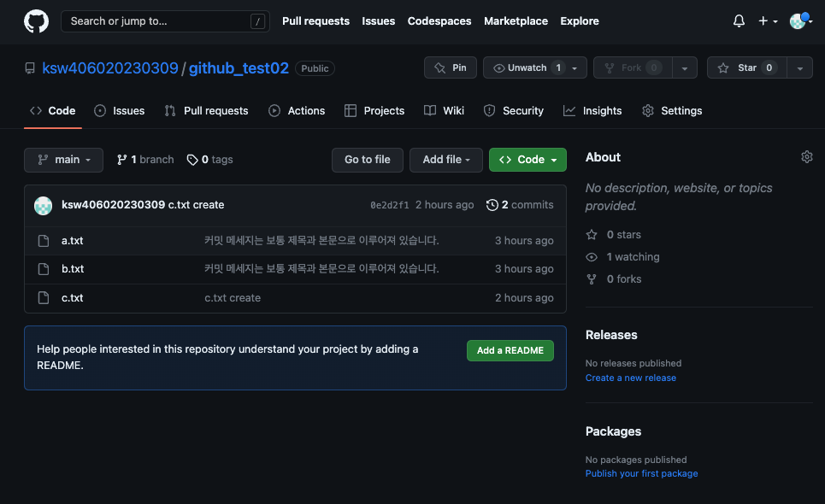
Task: Switch to the Wiki tab
Action: click(x=444, y=111)
